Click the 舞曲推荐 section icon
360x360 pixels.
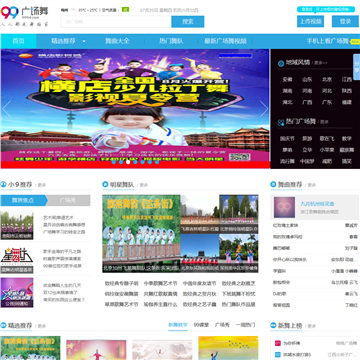(273, 184)
